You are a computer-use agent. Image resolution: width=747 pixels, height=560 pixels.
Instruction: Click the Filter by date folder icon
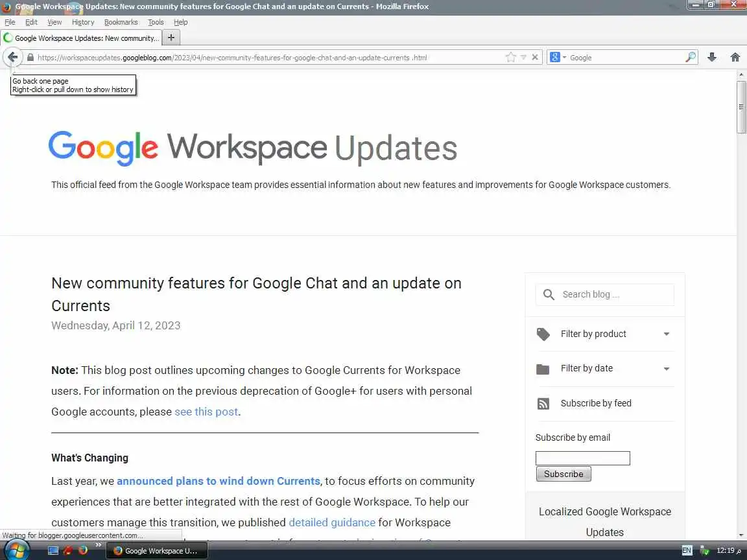point(543,369)
